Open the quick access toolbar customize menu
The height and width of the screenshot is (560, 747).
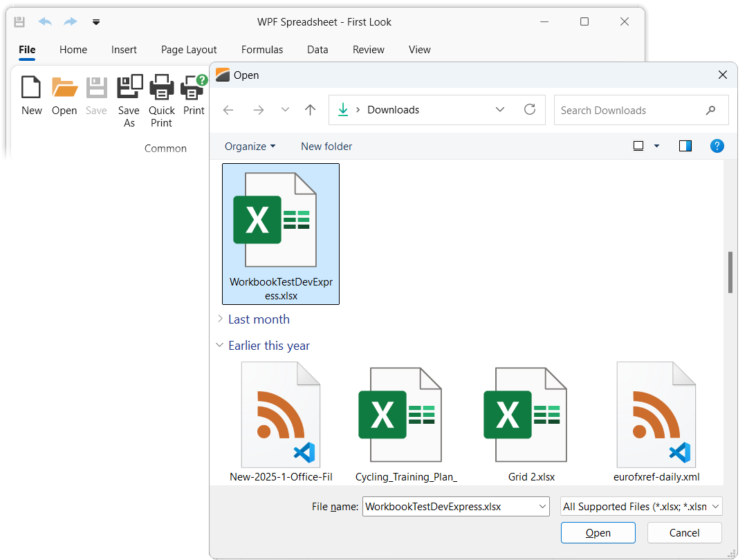(96, 22)
